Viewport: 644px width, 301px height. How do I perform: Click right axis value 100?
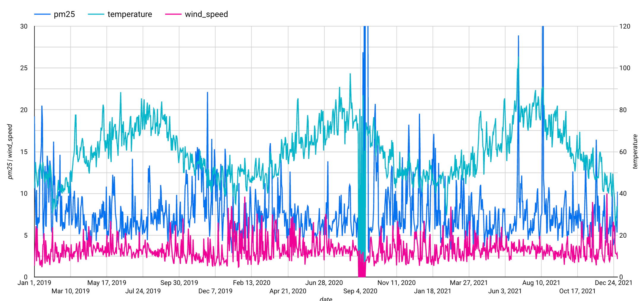625,68
